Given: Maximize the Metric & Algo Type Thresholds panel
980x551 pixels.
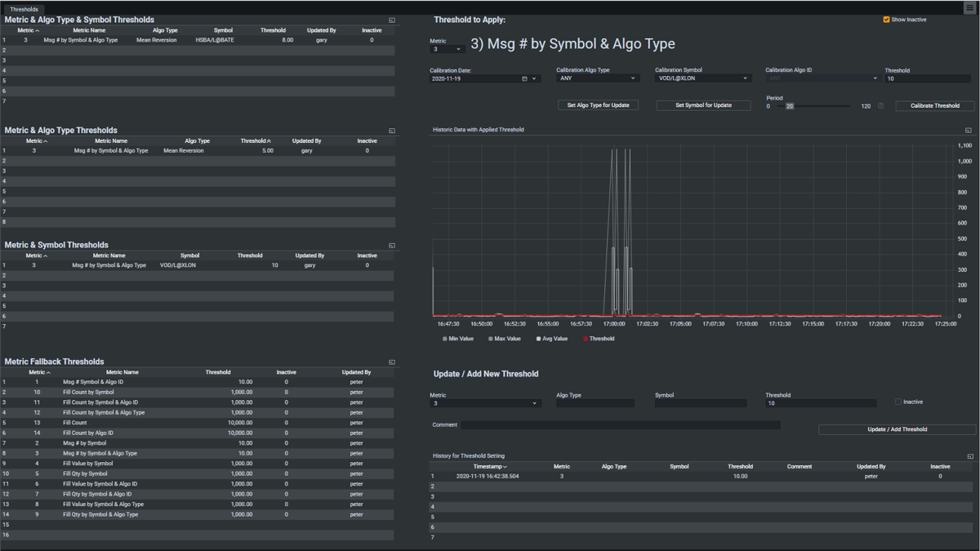Looking at the screenshot, I should [x=392, y=131].
